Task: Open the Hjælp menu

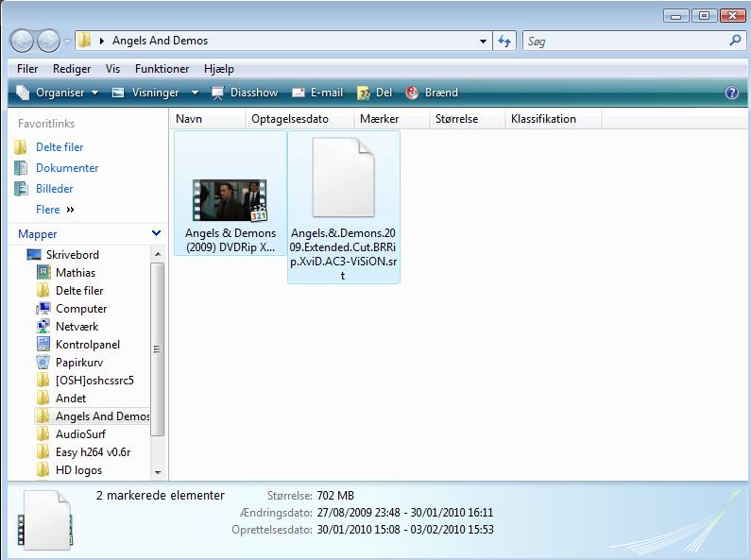Action: 219,68
